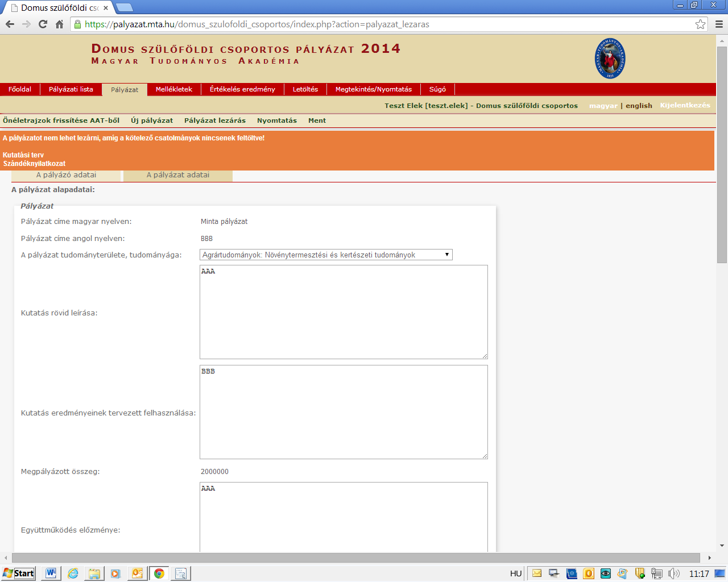The image size is (728, 582).
Task: Click the eye-shaped tray icon
Action: click(x=606, y=573)
